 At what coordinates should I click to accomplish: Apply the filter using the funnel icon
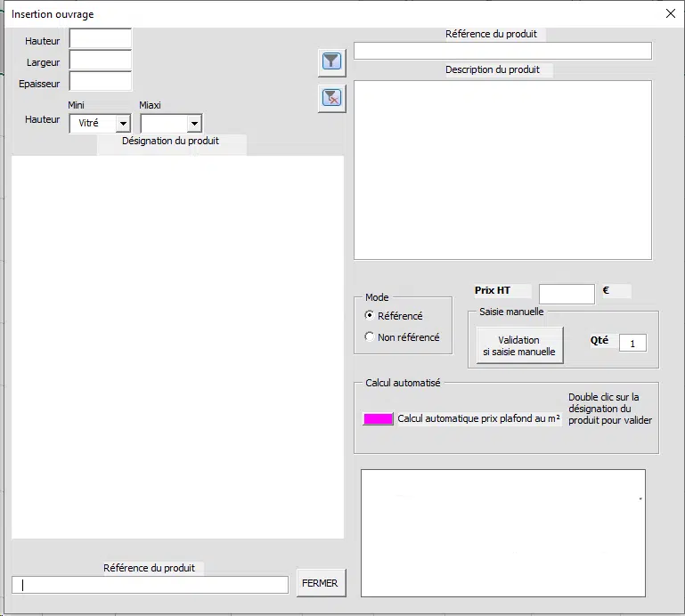pos(331,61)
